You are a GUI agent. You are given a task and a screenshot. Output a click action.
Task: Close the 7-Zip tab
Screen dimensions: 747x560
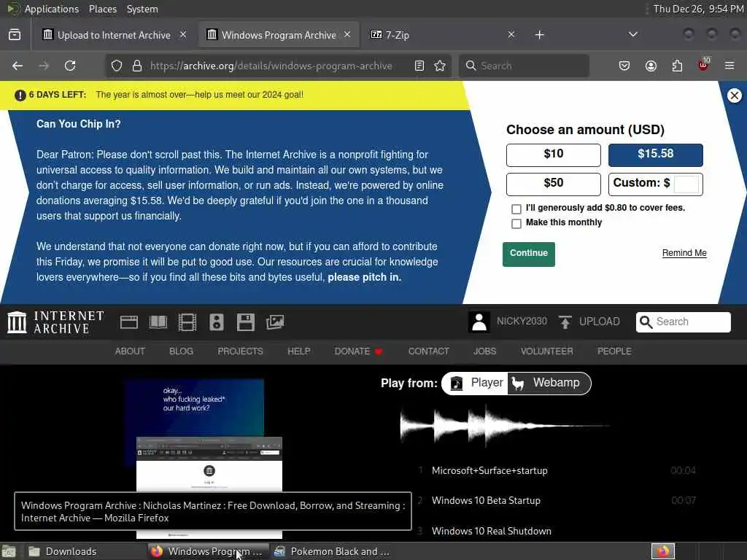point(511,34)
